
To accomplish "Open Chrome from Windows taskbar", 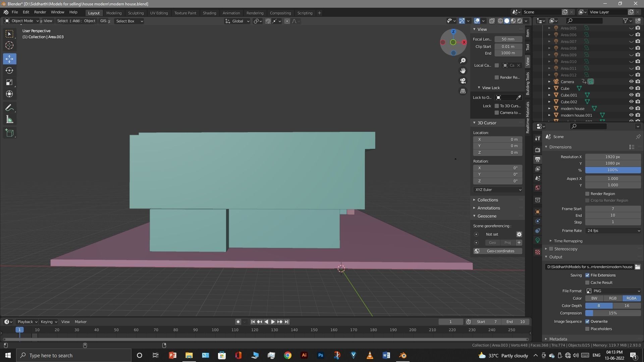I will [x=288, y=355].
